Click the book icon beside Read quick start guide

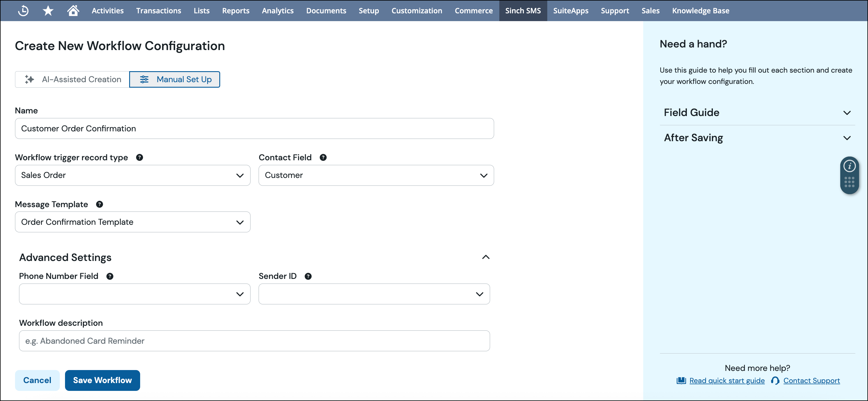(681, 380)
